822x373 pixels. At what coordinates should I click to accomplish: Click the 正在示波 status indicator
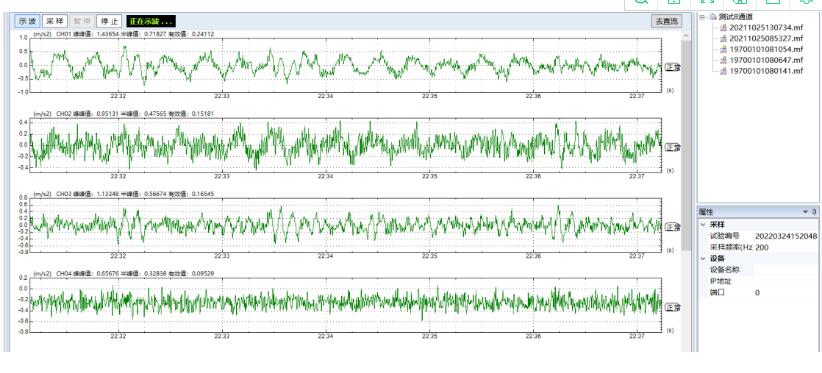click(152, 21)
